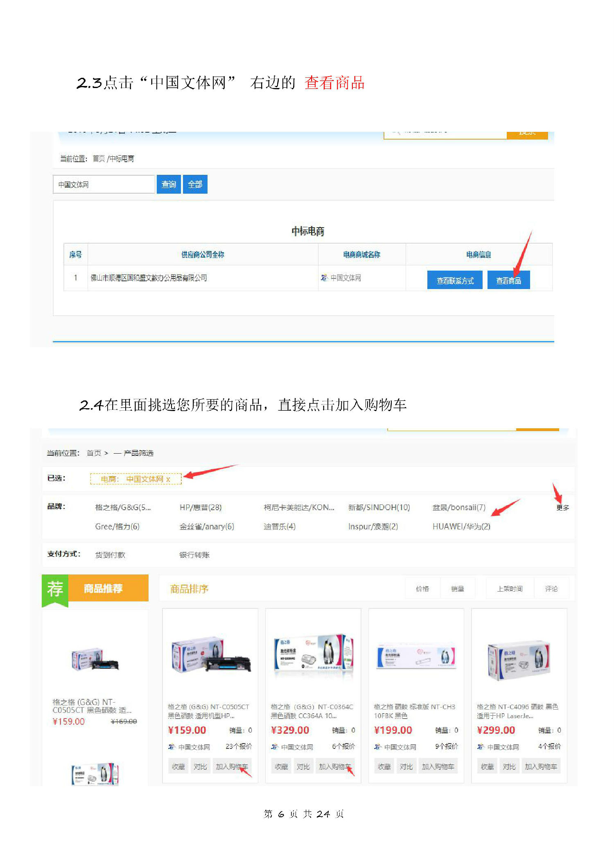The width and height of the screenshot is (614, 868).
Task: Select brand 柯尼卡美能达/KON... filter
Action: (299, 507)
